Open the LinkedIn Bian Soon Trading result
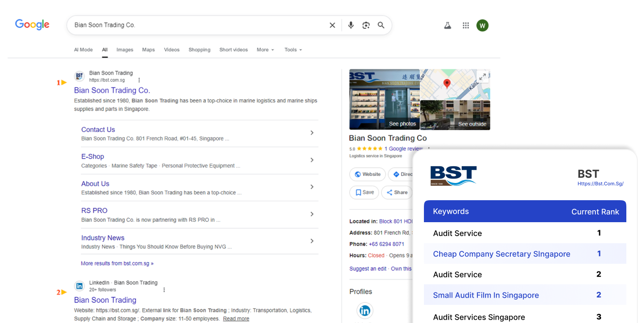This screenshot has width=644, height=323. coord(105,300)
